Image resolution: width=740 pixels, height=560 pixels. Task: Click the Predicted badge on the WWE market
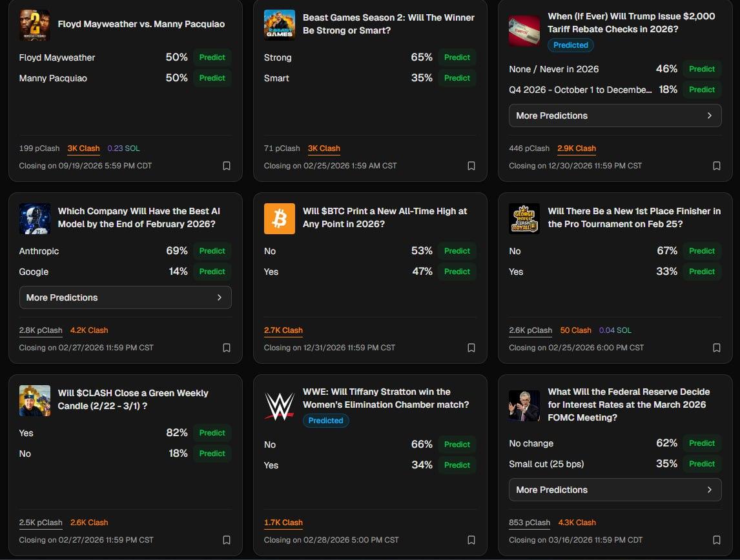coord(325,420)
